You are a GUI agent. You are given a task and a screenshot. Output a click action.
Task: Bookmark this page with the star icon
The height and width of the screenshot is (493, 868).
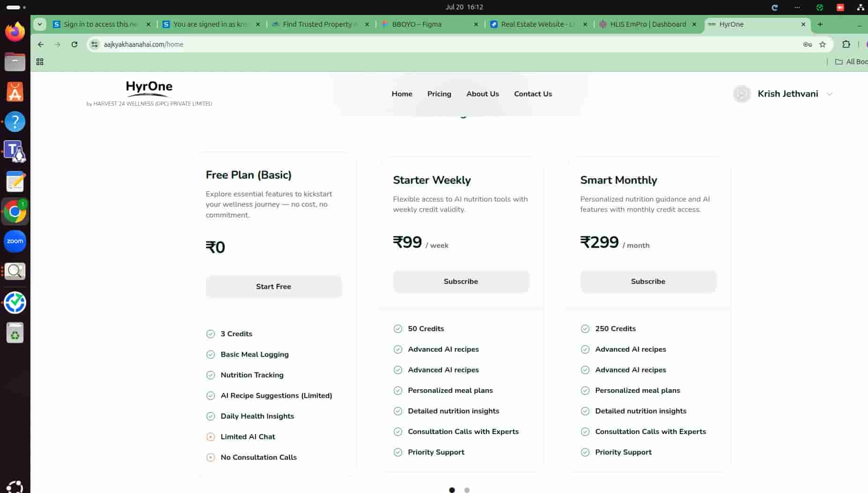(823, 44)
